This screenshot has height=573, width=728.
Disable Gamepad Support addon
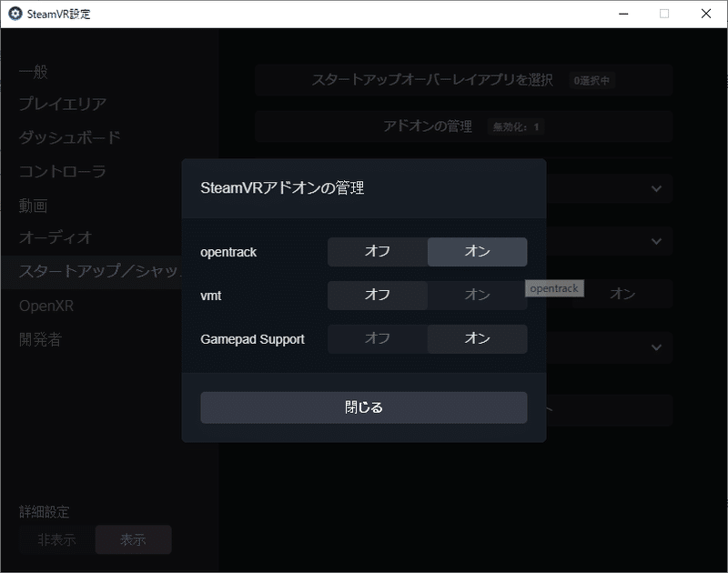[378, 338]
